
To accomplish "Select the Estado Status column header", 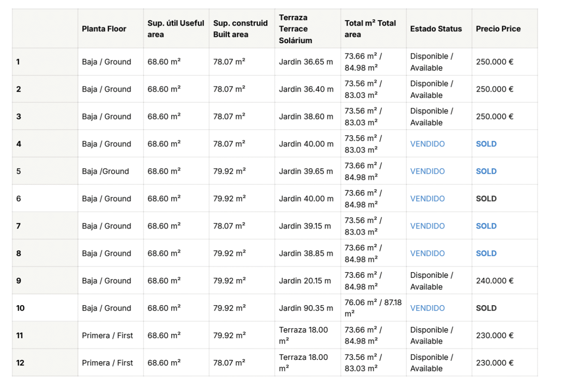I will click(436, 29).
